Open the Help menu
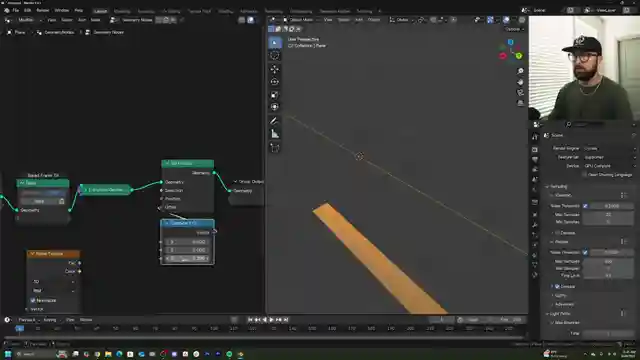Image resolution: width=640 pixels, height=360 pixels. click(x=79, y=10)
